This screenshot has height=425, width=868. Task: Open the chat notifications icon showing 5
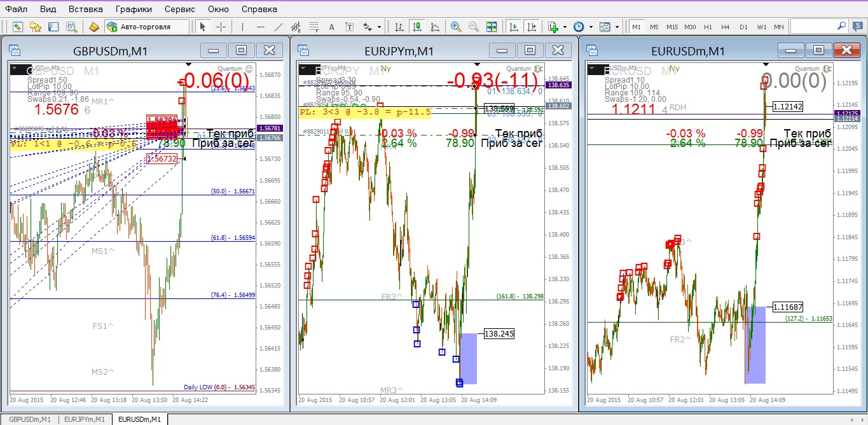[x=858, y=27]
